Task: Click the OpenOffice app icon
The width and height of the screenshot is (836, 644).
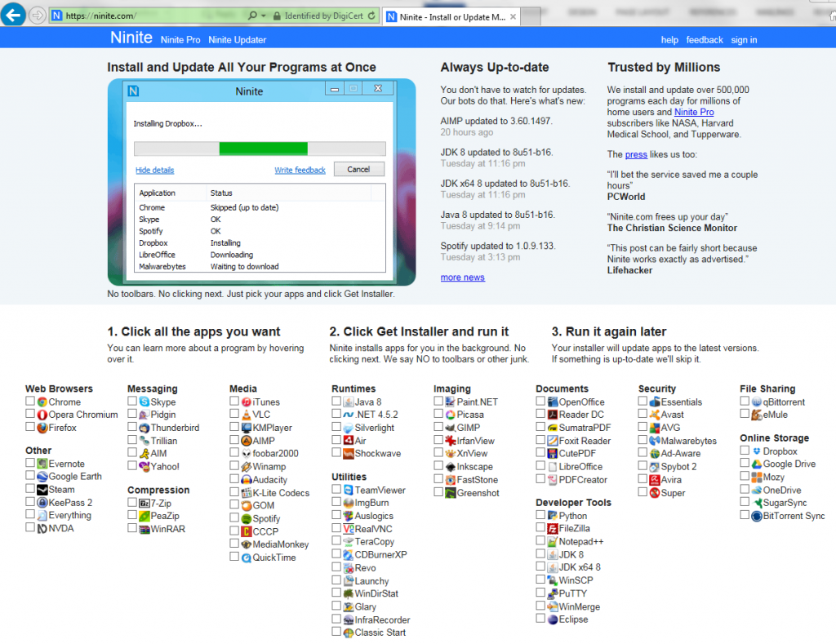Action: click(553, 402)
